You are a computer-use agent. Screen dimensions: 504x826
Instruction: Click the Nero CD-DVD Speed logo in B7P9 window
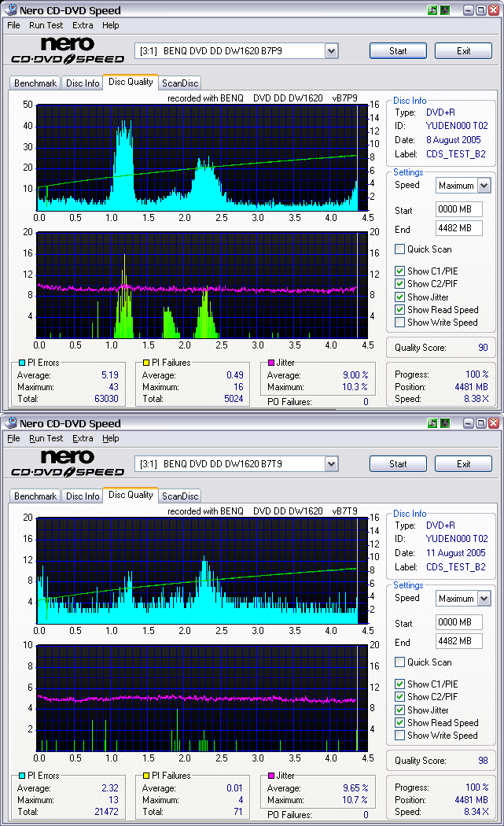click(68, 50)
